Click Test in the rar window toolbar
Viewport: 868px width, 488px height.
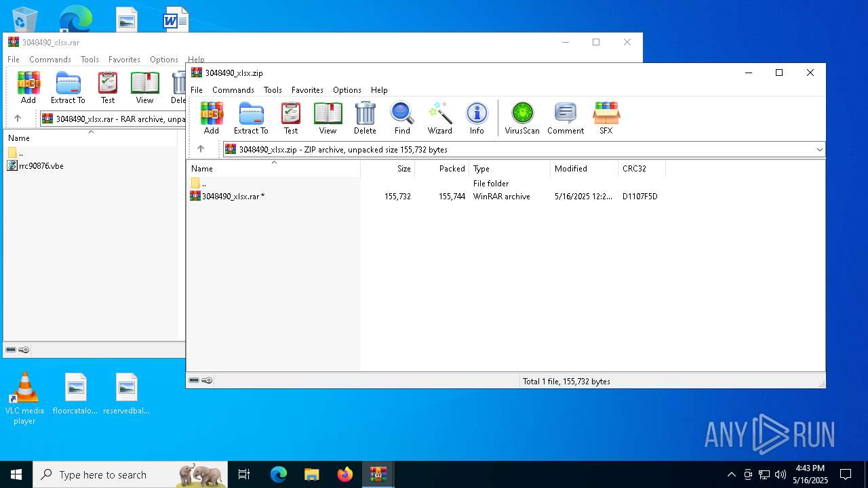[x=108, y=87]
